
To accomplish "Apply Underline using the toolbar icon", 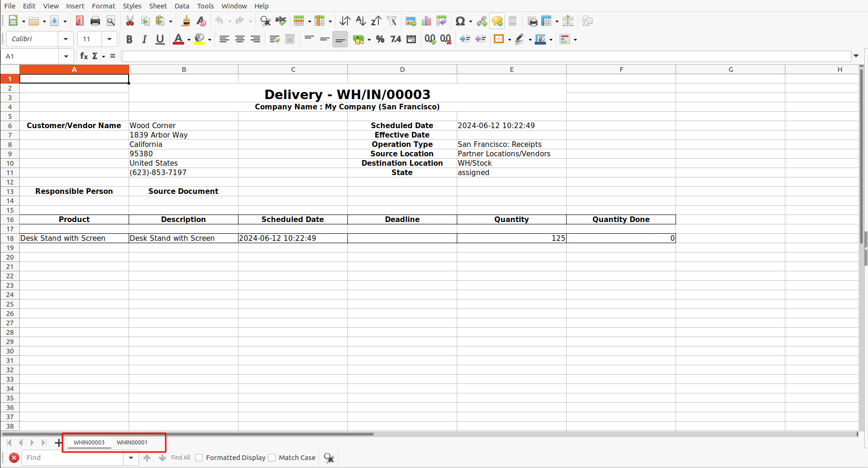I will click(x=160, y=39).
